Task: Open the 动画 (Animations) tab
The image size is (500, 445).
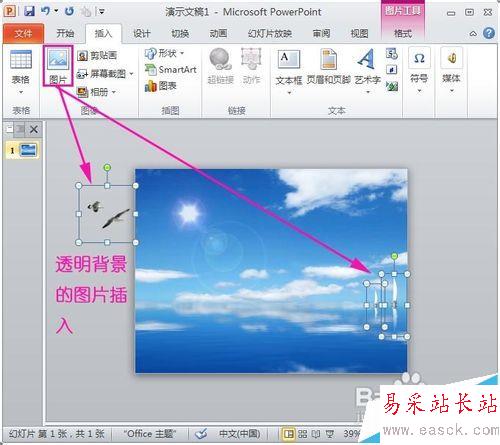Action: click(x=218, y=33)
